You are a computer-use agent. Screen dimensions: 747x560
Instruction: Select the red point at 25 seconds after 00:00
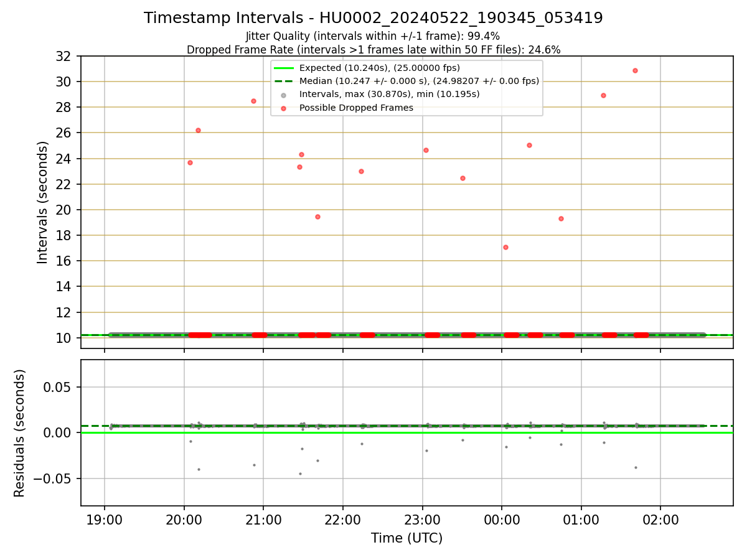(x=529, y=145)
